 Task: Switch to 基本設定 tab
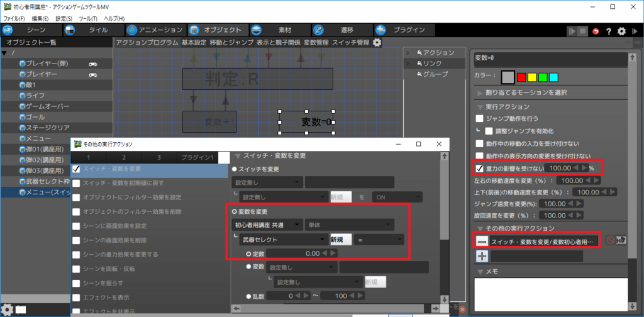pos(194,42)
